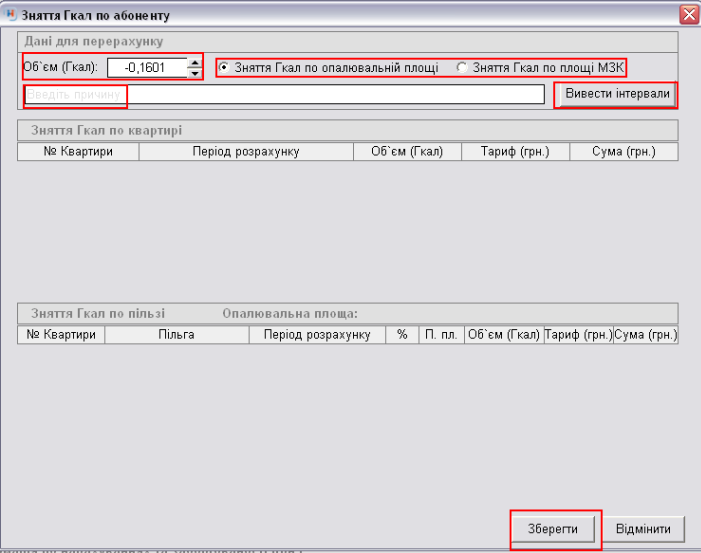Click Сума (грн.) header in the квартирі table
Image resolution: width=701 pixels, height=553 pixels.
pos(623,152)
